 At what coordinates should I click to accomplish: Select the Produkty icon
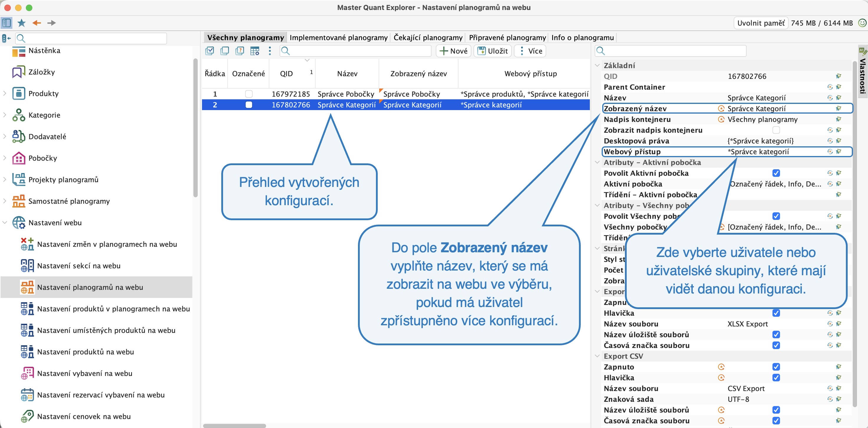pos(19,93)
